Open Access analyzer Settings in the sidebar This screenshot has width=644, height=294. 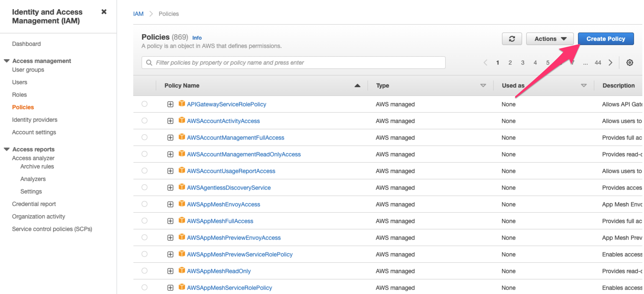pos(31,191)
